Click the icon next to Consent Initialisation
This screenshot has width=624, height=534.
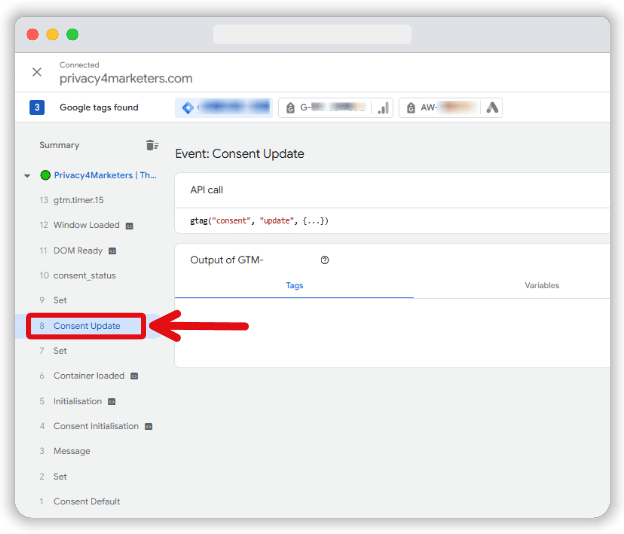148,427
